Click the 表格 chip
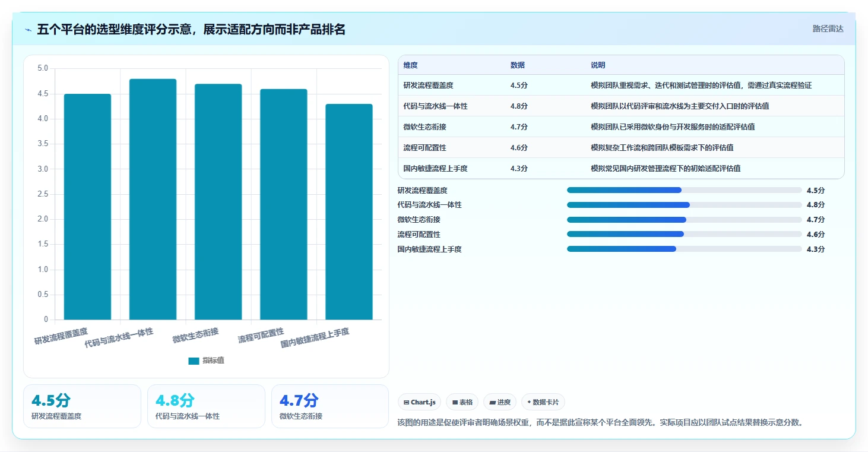 pos(462,402)
